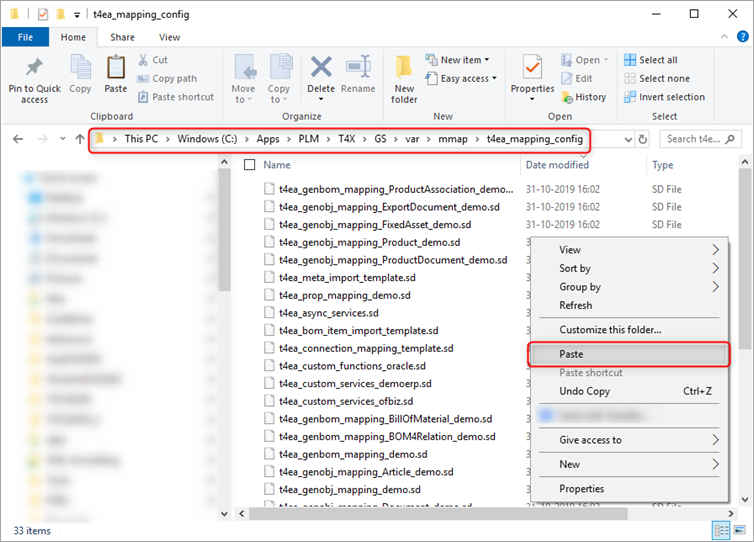Click the Rename icon
The height and width of the screenshot is (542, 754).
[x=358, y=67]
